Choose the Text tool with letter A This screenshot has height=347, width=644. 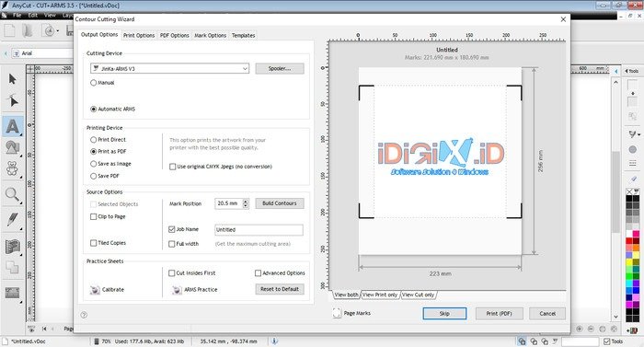pyautogui.click(x=12, y=126)
